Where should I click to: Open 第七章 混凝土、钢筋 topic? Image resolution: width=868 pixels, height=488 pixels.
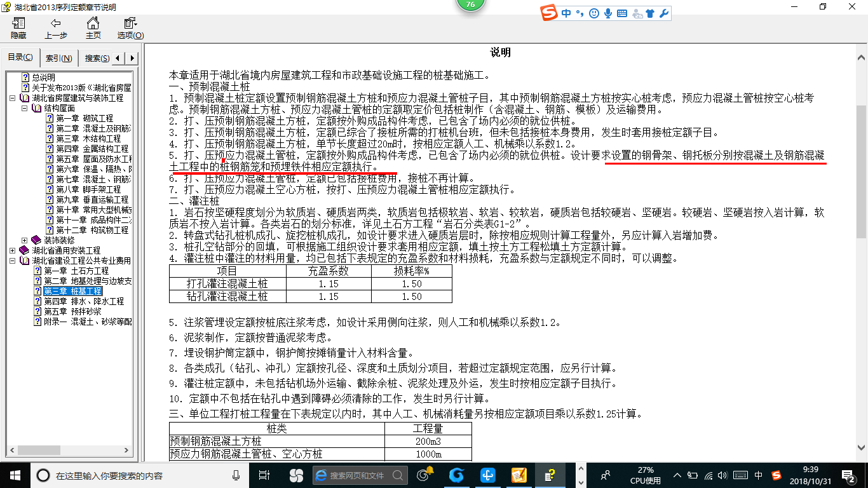point(93,179)
